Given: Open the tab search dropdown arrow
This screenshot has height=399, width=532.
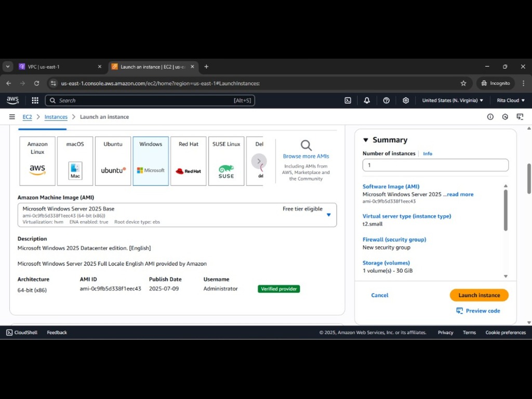Looking at the screenshot, I should pos(8,67).
